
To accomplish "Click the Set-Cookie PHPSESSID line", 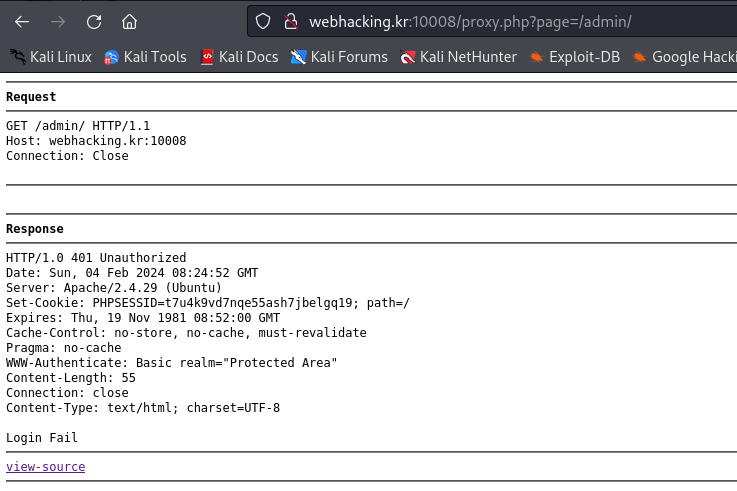I will [x=208, y=303].
